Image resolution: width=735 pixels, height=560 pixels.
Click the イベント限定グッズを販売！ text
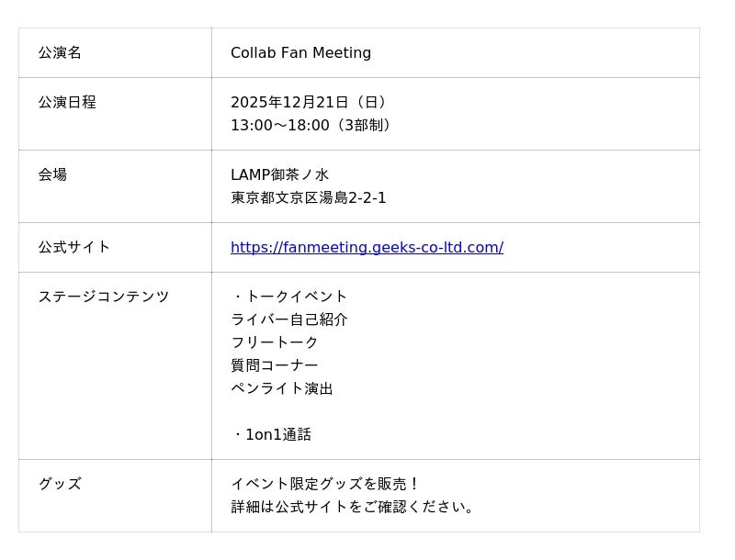325,484
